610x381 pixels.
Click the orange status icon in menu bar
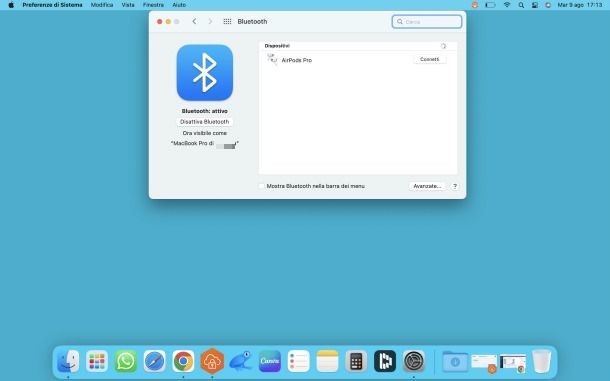coord(475,5)
